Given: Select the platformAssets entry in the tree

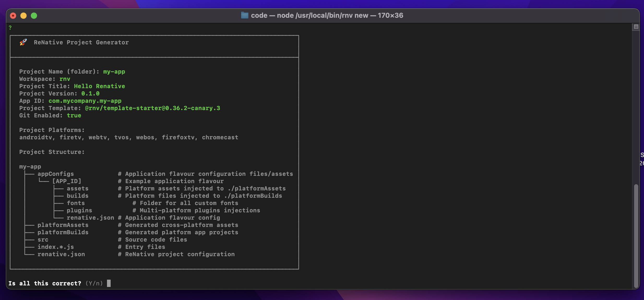Looking at the screenshot, I should click(x=63, y=225).
